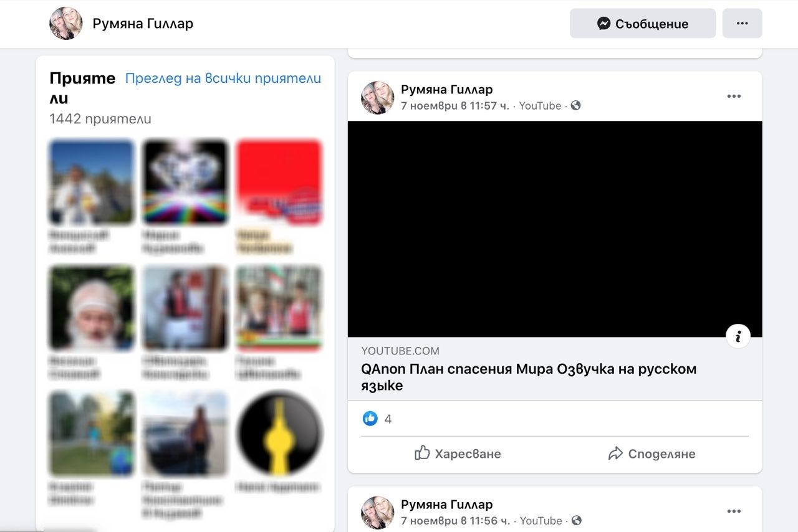Viewport: 798px width, 532px height.
Task: Open friend photo with Bulgarian flag group
Action: [279, 308]
